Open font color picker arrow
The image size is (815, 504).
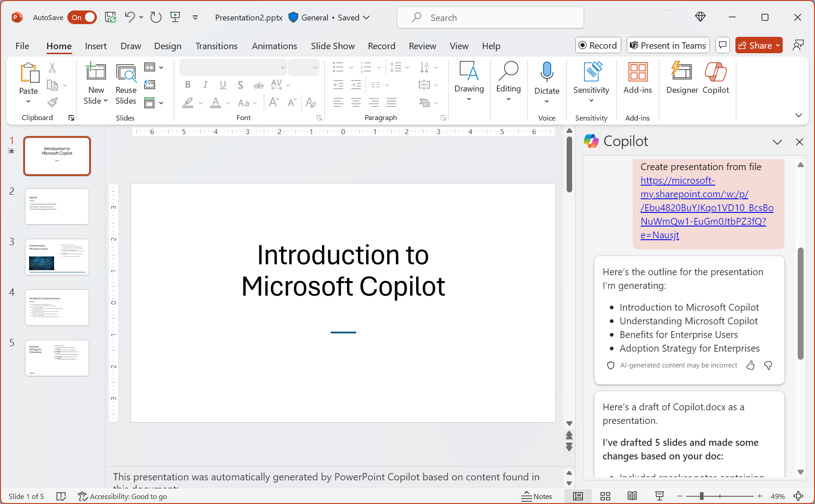228,103
